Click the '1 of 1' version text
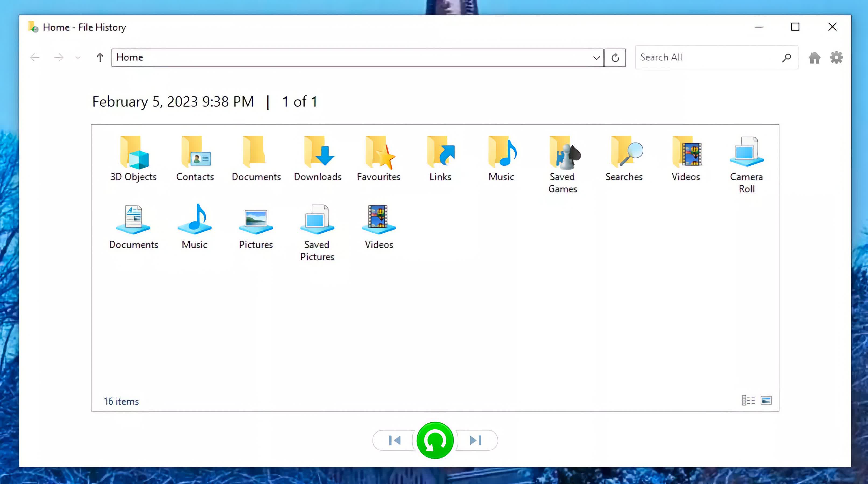The width and height of the screenshot is (868, 484). [300, 102]
